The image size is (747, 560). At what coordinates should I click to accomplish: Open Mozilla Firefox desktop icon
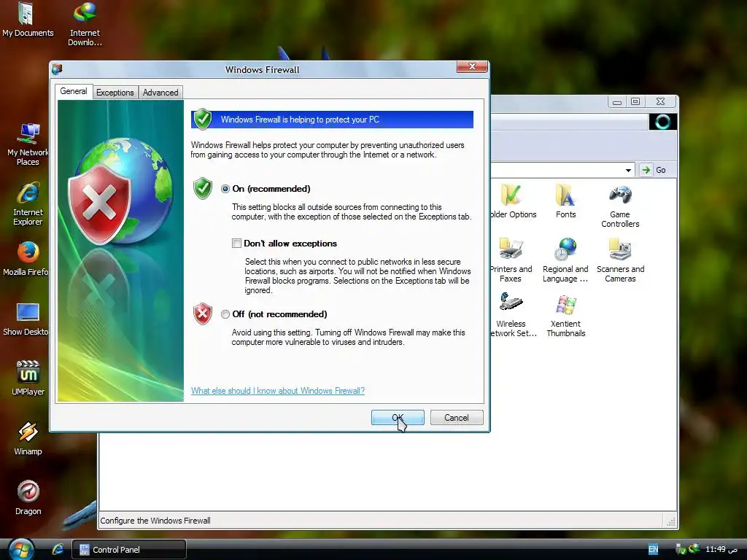(26, 259)
